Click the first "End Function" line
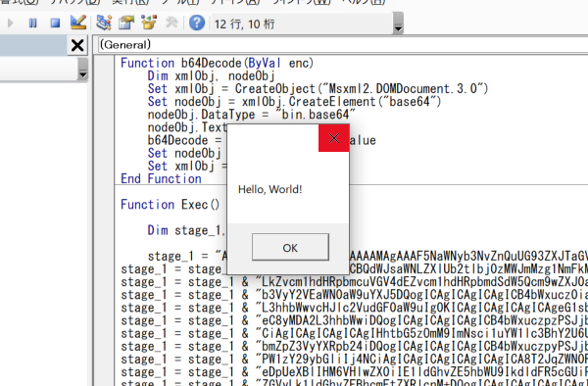Screen dimensions: 588x386 click(161, 178)
